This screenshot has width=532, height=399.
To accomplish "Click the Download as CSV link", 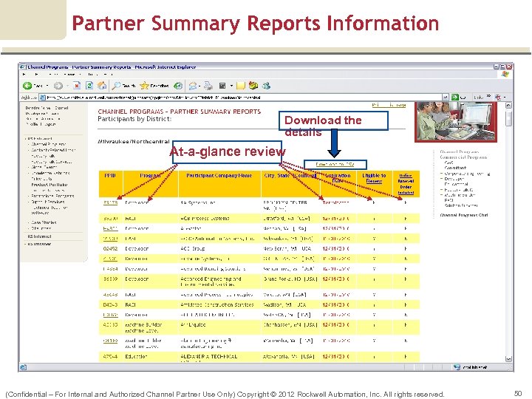I will (335, 165).
